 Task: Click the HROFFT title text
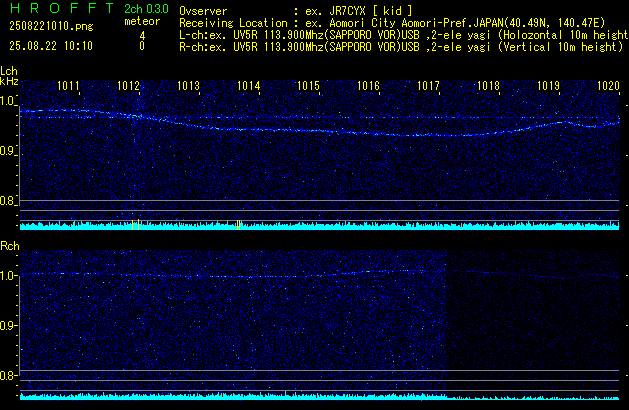[x=62, y=8]
